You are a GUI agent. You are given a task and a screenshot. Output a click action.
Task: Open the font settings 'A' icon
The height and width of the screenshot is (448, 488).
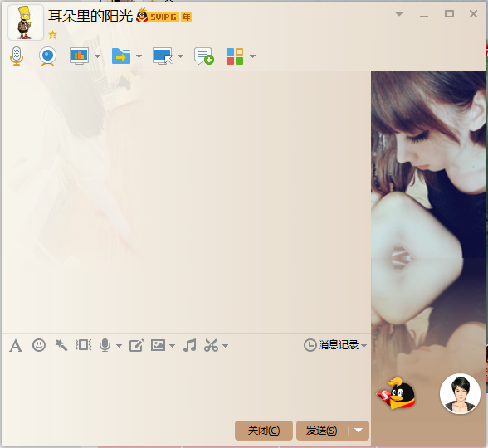[16, 346]
